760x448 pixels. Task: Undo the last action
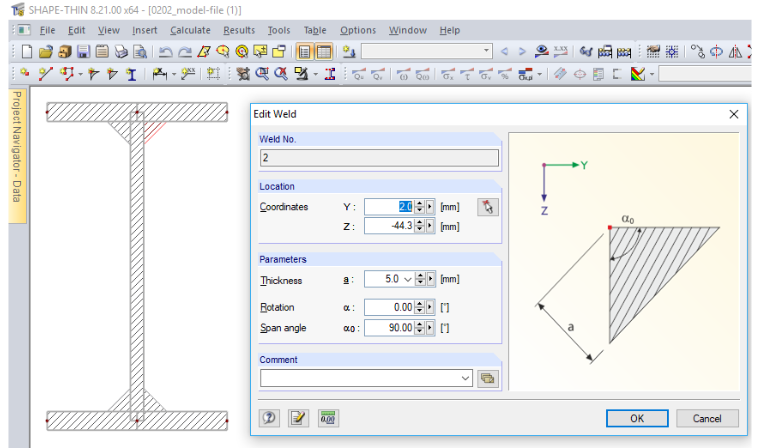pyautogui.click(x=166, y=51)
